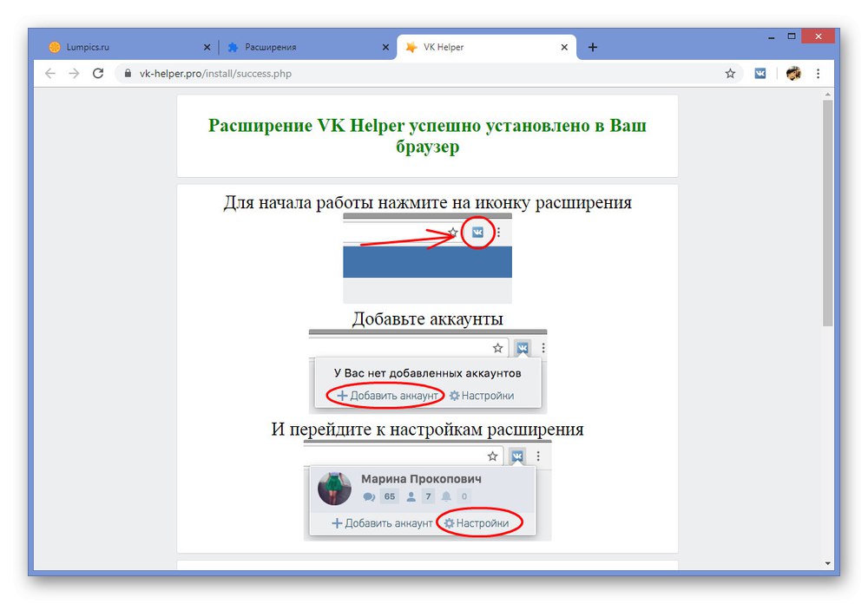Click the first instruction image with the circled VK icon
Image resolution: width=868 pixels, height=604 pixels.
427,259
